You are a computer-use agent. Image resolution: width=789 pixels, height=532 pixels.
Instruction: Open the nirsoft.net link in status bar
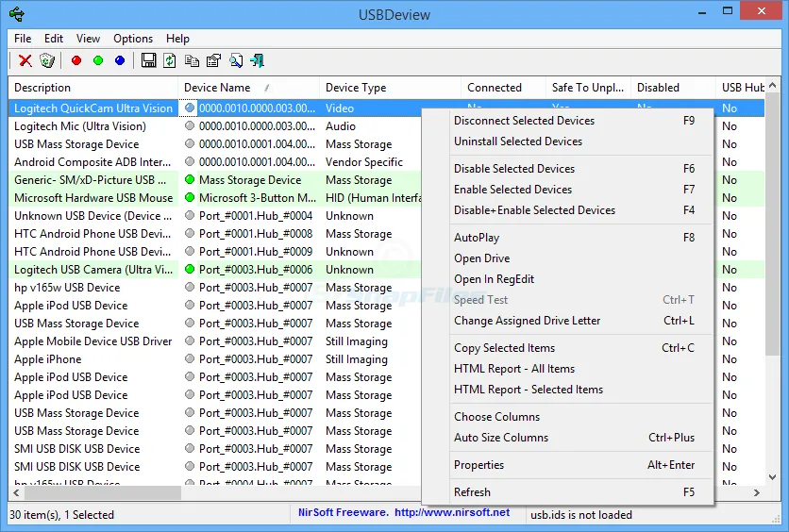coord(451,513)
